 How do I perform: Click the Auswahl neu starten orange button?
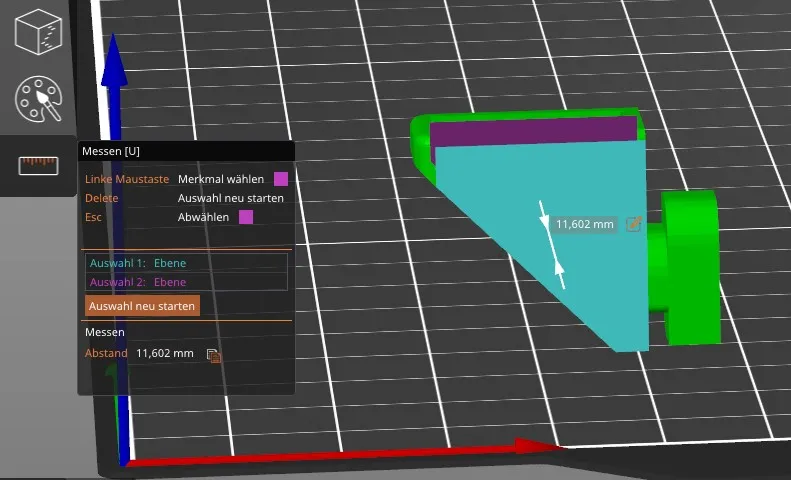(x=142, y=306)
